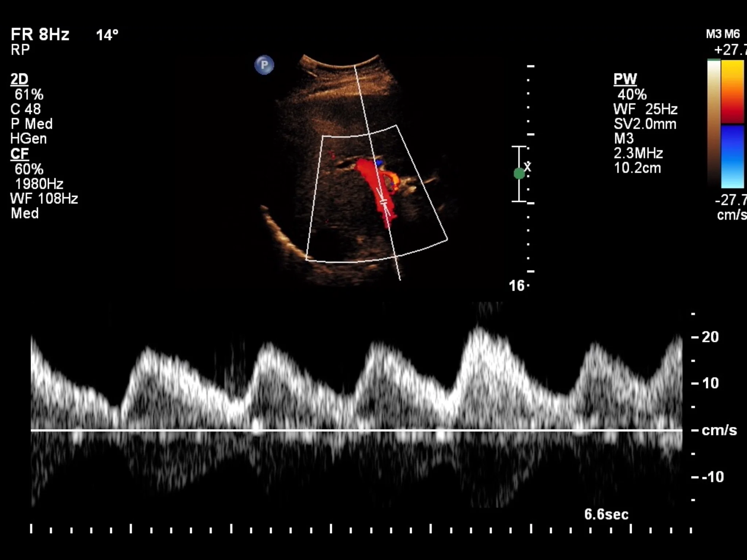The height and width of the screenshot is (560, 747).
Task: Click the WF 108Hz wall filter setting
Action: coord(44,199)
